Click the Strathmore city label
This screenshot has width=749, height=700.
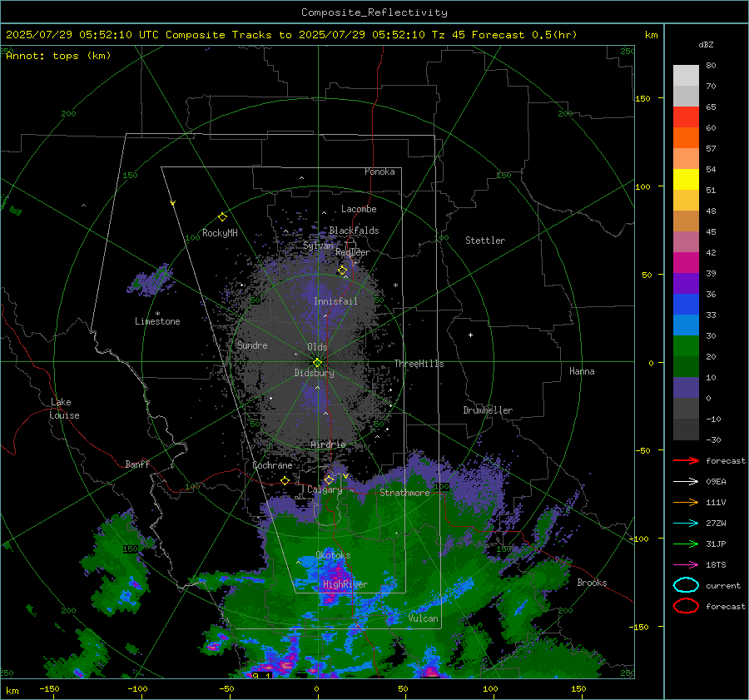[404, 493]
